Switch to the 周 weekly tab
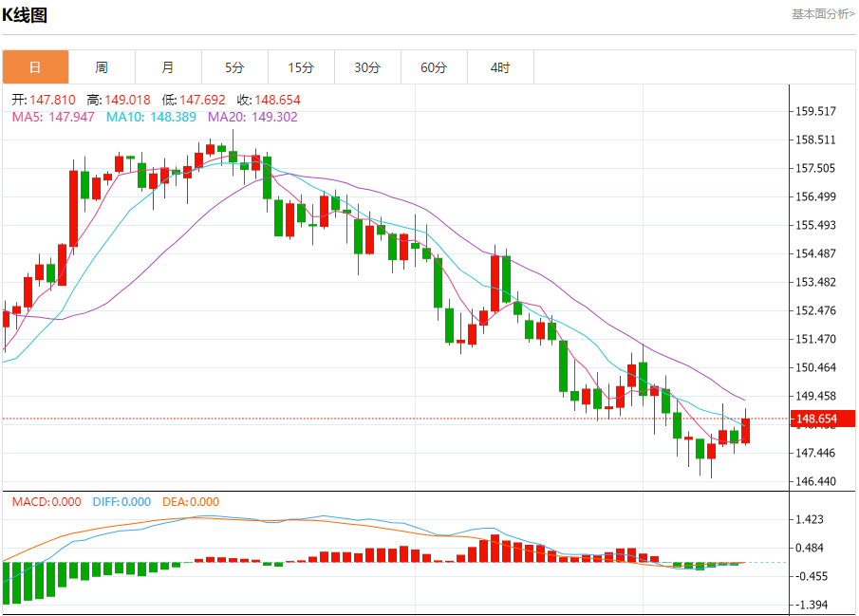This screenshot has height=616, width=859. [102, 67]
